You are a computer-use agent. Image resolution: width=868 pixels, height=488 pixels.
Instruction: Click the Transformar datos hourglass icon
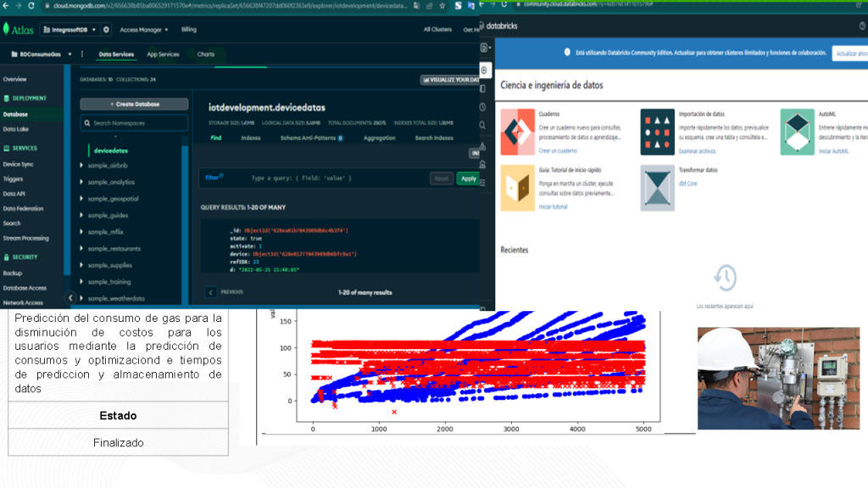tap(657, 188)
